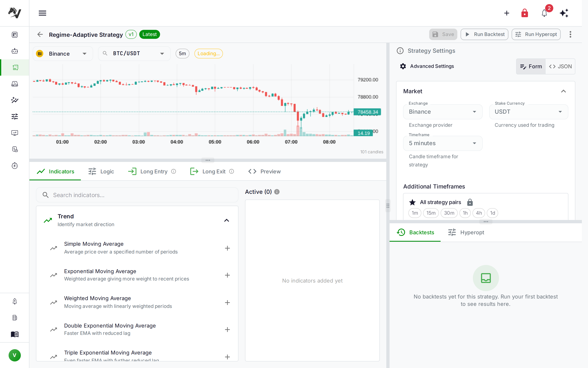Click the settings panel bottom resize handle
Screen dimensions: 588x368
click(486, 221)
